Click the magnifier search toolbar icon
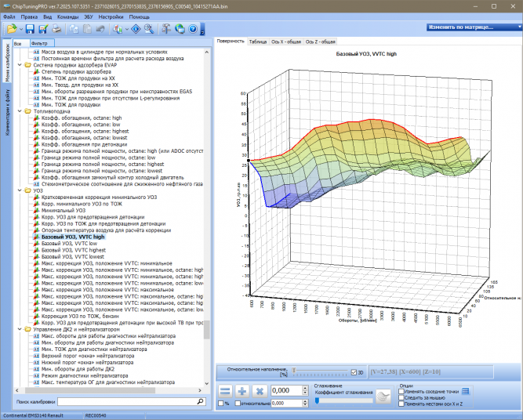 (x=149, y=29)
